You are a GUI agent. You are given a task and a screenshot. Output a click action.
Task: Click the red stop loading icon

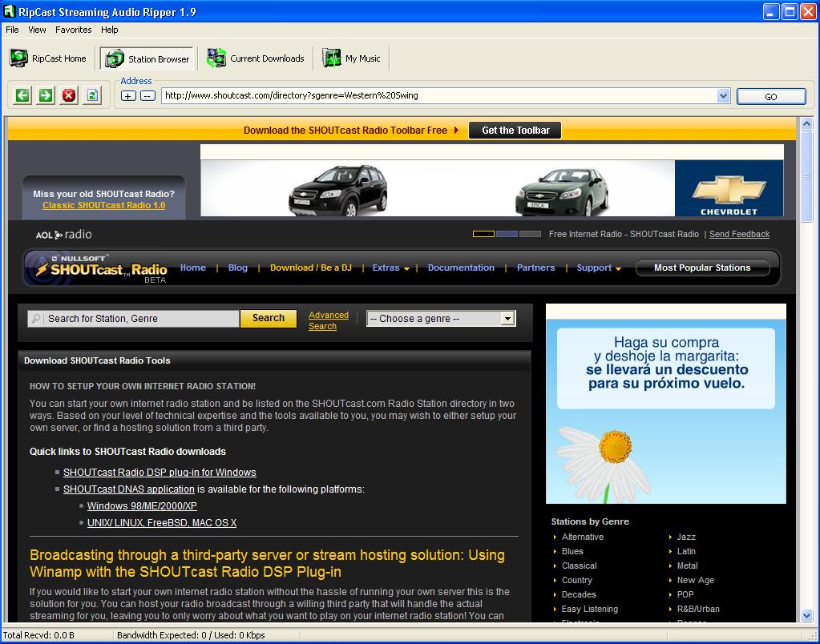(x=68, y=95)
